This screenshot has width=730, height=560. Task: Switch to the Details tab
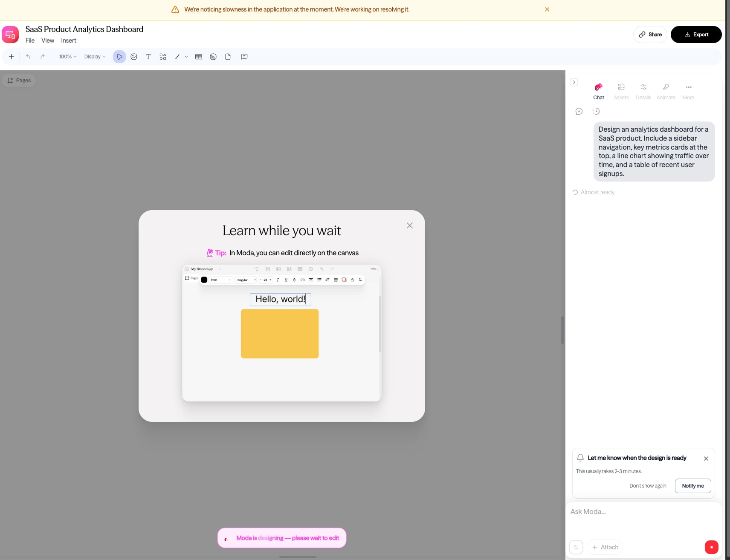(643, 92)
